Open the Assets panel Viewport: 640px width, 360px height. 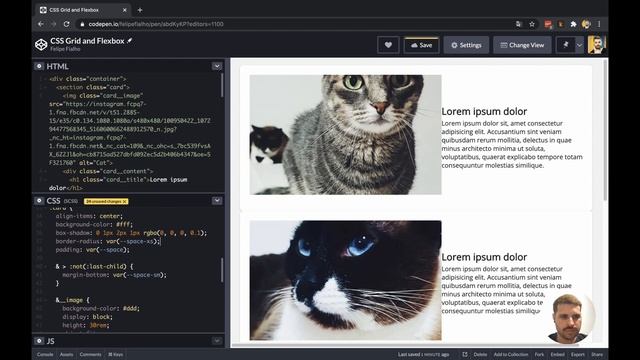[67, 354]
